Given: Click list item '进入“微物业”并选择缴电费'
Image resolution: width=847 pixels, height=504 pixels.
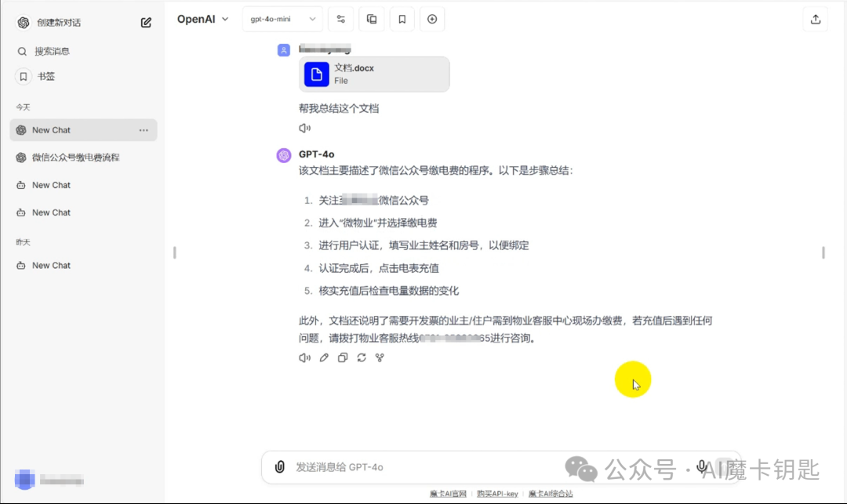Looking at the screenshot, I should (x=377, y=223).
